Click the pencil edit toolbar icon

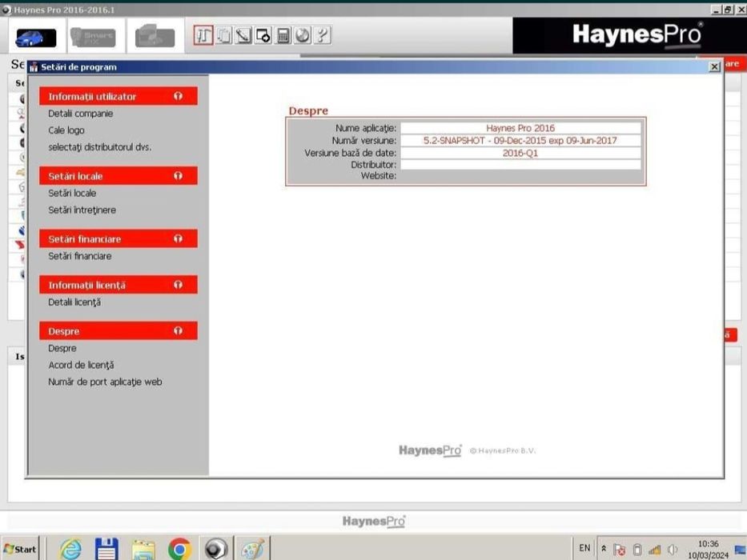pyautogui.click(x=243, y=35)
